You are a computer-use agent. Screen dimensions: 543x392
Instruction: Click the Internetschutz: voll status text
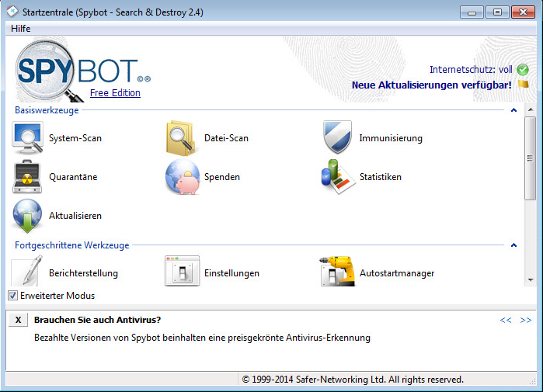471,70
